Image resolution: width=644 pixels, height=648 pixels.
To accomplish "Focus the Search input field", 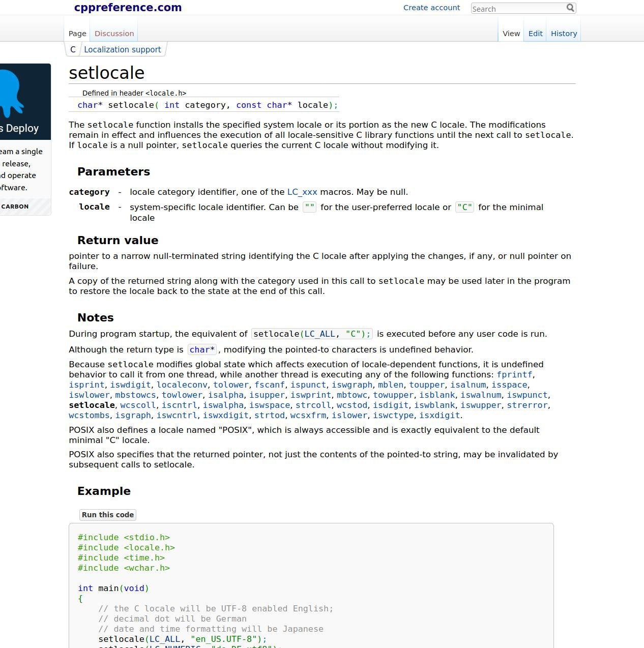I will pyautogui.click(x=518, y=9).
